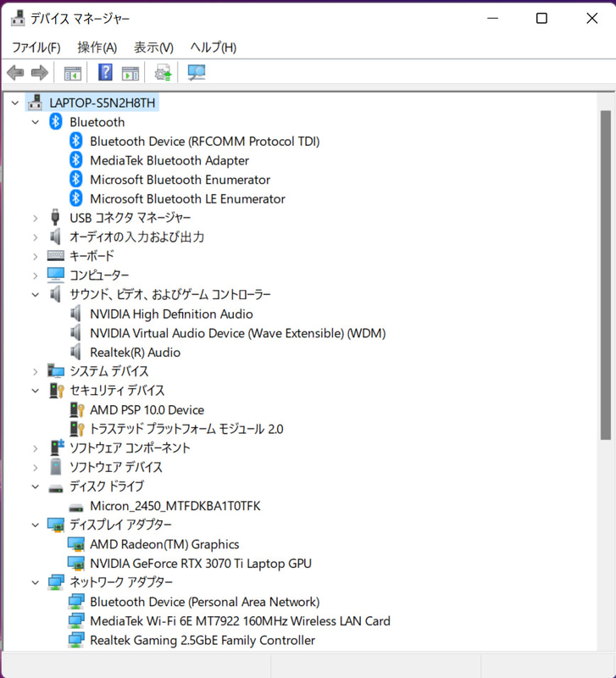The height and width of the screenshot is (678, 616).
Task: Click the ソフトウェア コンポーネント icon
Action: [57, 447]
